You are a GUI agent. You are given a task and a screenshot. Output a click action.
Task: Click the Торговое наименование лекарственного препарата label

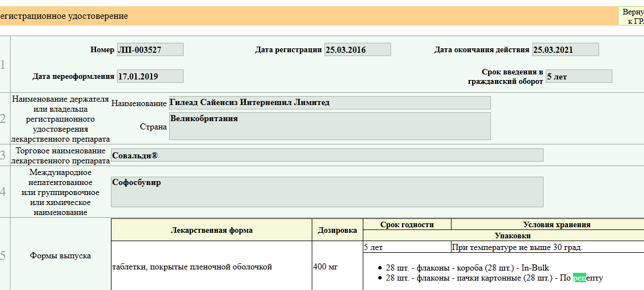tap(61, 156)
